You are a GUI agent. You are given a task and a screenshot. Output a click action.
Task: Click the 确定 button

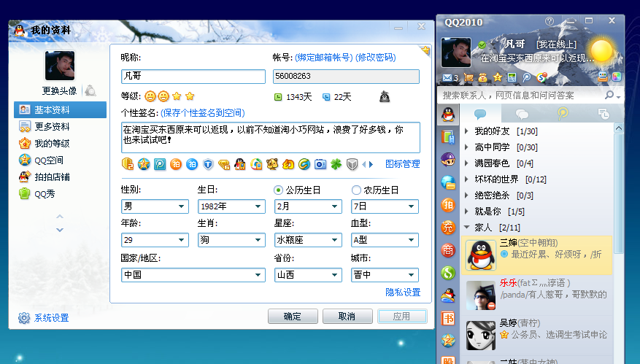coord(293,317)
